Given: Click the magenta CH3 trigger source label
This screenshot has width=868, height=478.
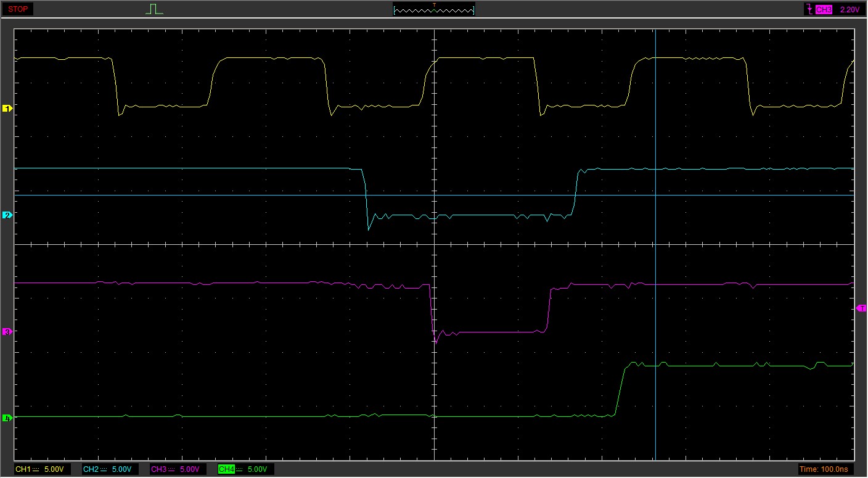Looking at the screenshot, I should [824, 10].
